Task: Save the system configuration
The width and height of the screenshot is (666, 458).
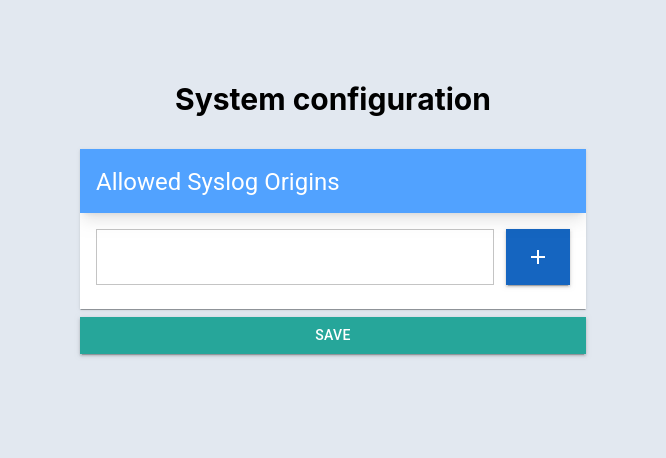Action: pyautogui.click(x=333, y=335)
